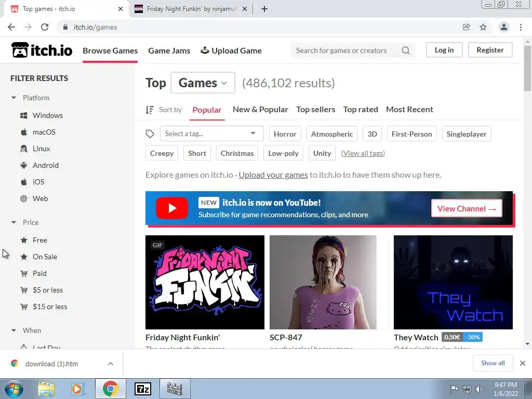Click the Android robot icon
The image size is (532, 399).
[24, 165]
